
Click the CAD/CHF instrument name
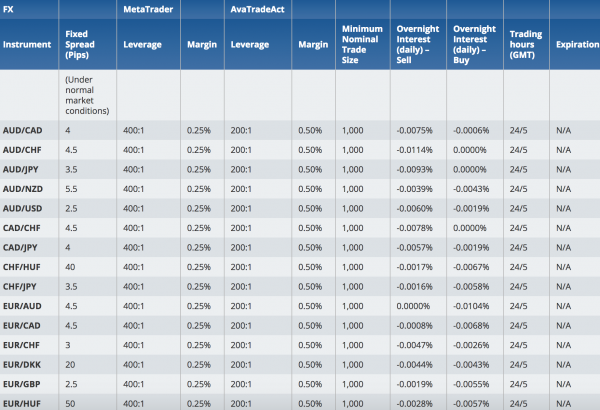[x=21, y=228]
